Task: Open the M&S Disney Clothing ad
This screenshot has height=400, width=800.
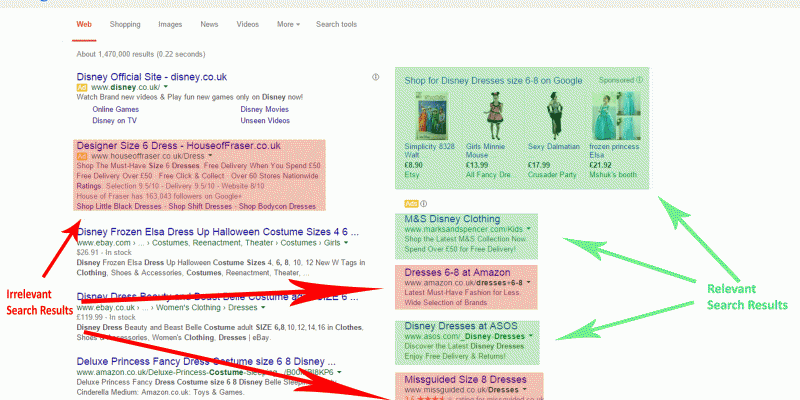Action: tap(453, 219)
